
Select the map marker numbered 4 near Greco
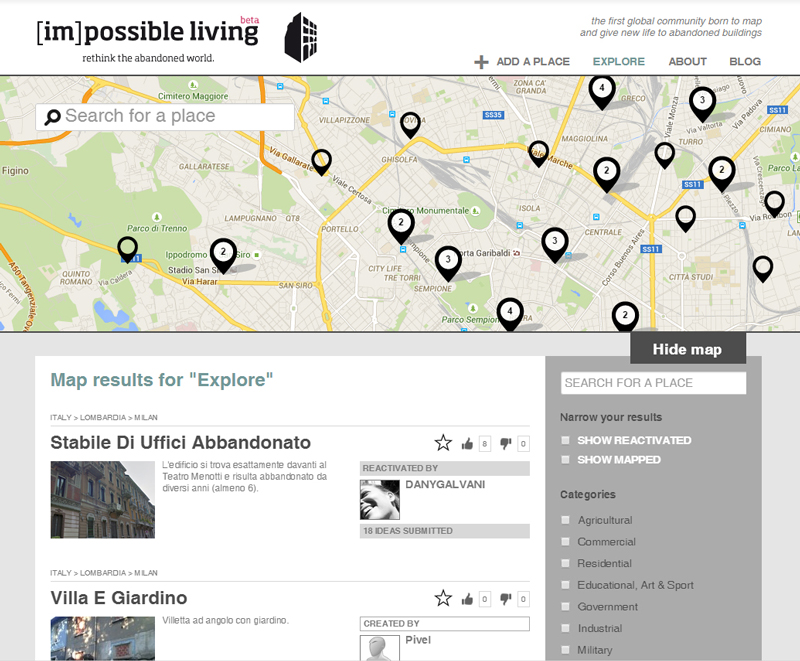pos(602,92)
